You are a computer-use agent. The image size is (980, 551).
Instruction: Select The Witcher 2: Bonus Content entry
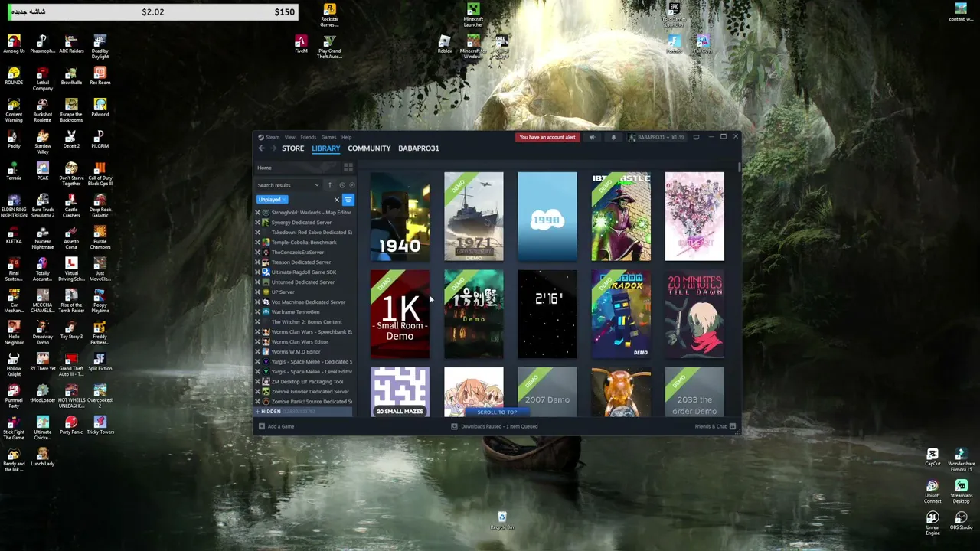(304, 322)
